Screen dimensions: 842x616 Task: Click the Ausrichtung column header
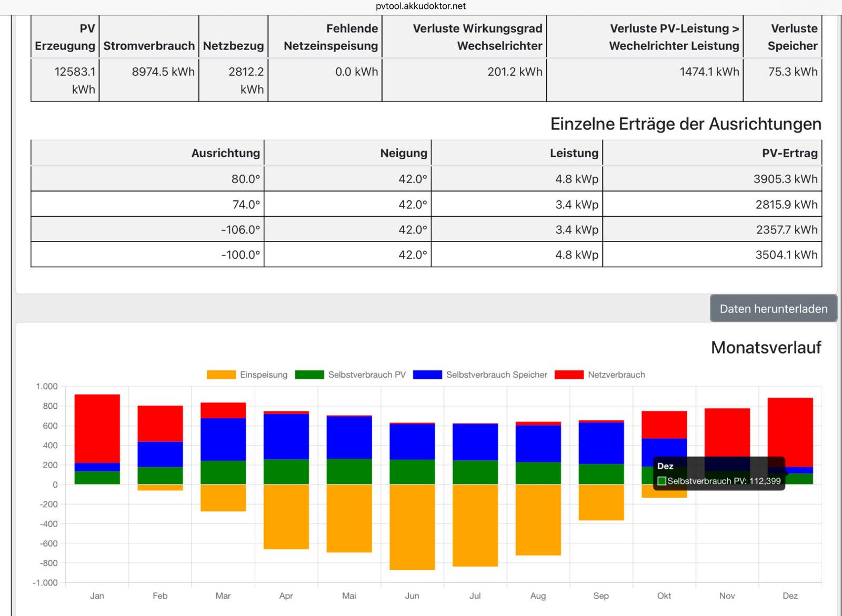[225, 153]
